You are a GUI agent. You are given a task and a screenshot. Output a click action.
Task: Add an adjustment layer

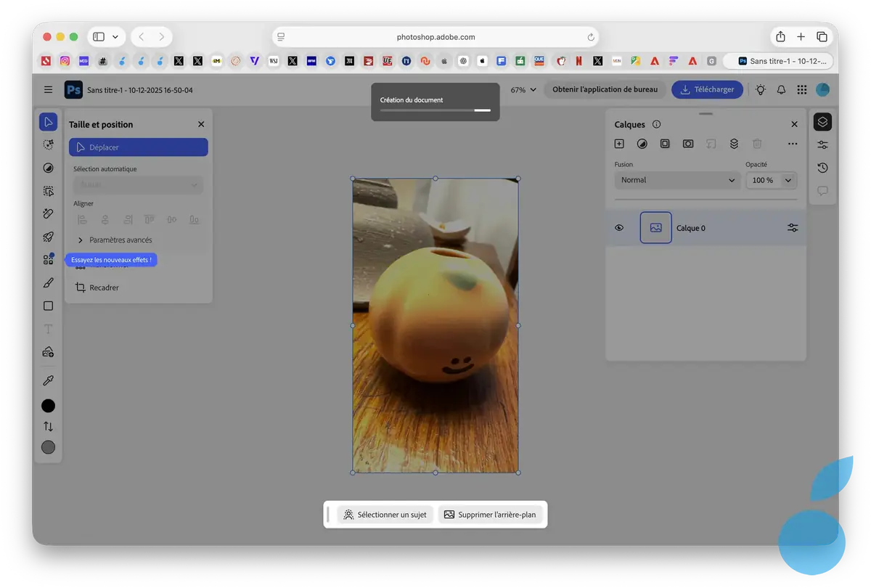(642, 144)
